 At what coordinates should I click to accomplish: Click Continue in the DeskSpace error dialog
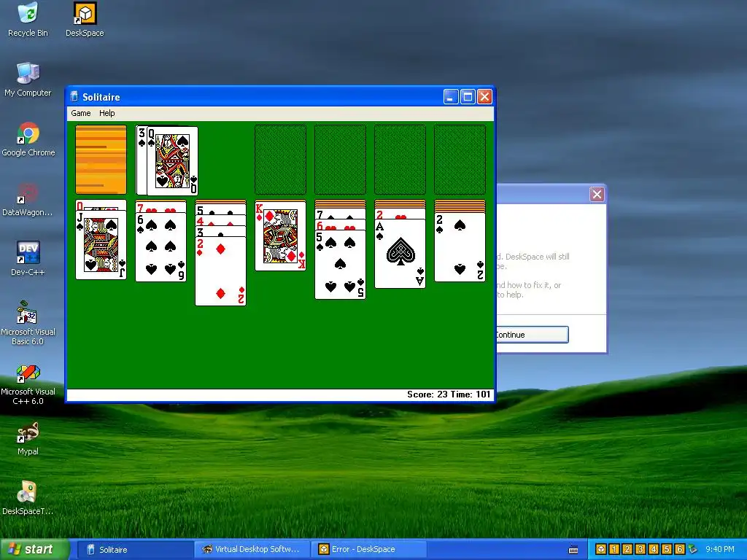(532, 335)
